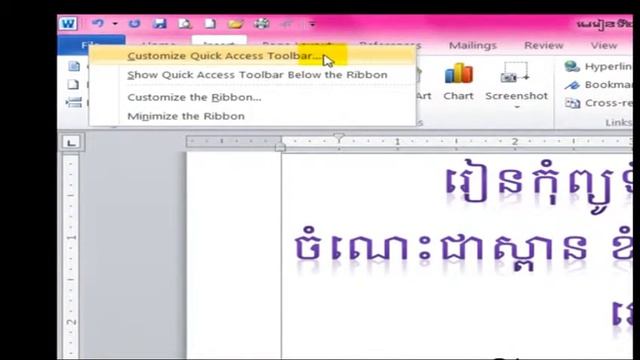Click the Redo icon

[x=134, y=24]
